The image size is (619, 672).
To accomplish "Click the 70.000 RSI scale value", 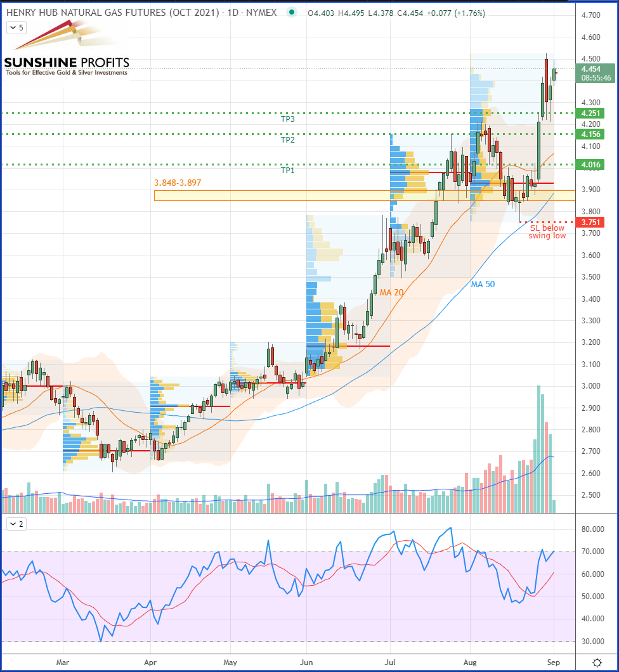I will 592,552.
